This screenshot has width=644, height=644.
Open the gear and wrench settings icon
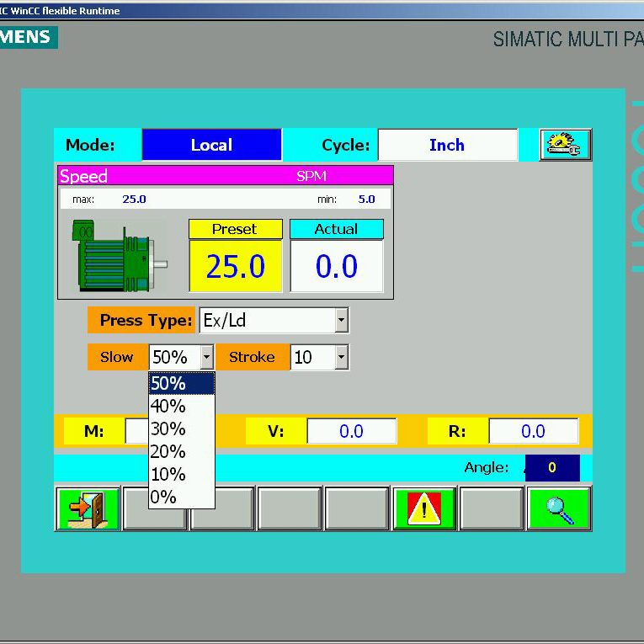pos(565,145)
